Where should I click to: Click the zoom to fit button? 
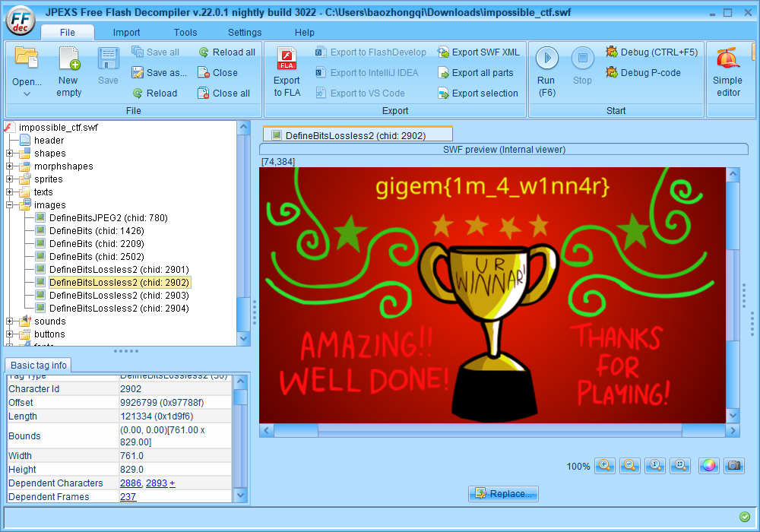pos(681,466)
